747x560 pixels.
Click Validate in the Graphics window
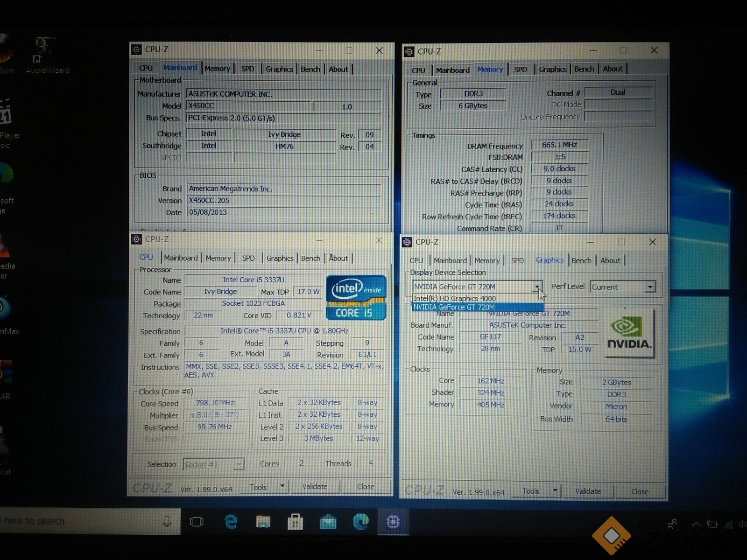click(x=588, y=491)
